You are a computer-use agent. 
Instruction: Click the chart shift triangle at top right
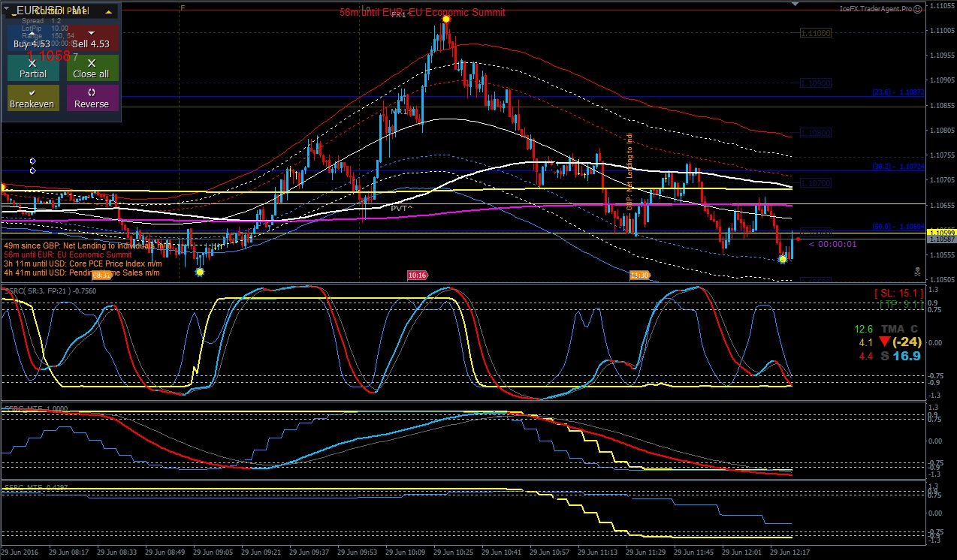click(x=795, y=5)
